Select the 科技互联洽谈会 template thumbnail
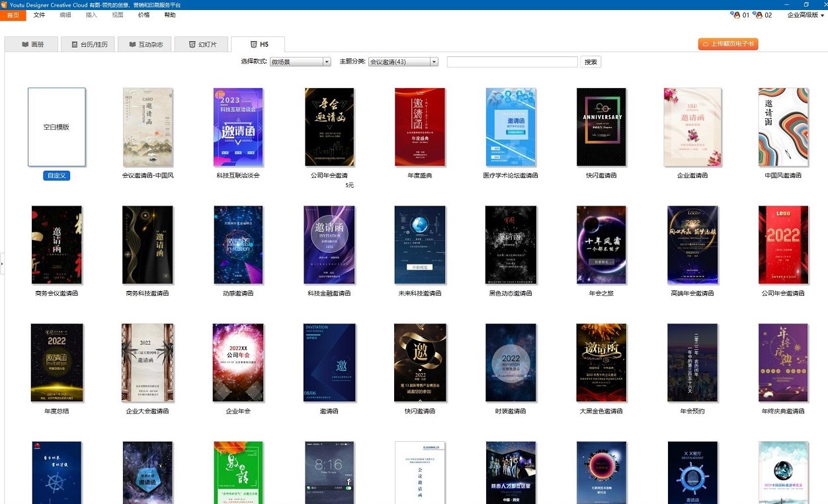 238,127
